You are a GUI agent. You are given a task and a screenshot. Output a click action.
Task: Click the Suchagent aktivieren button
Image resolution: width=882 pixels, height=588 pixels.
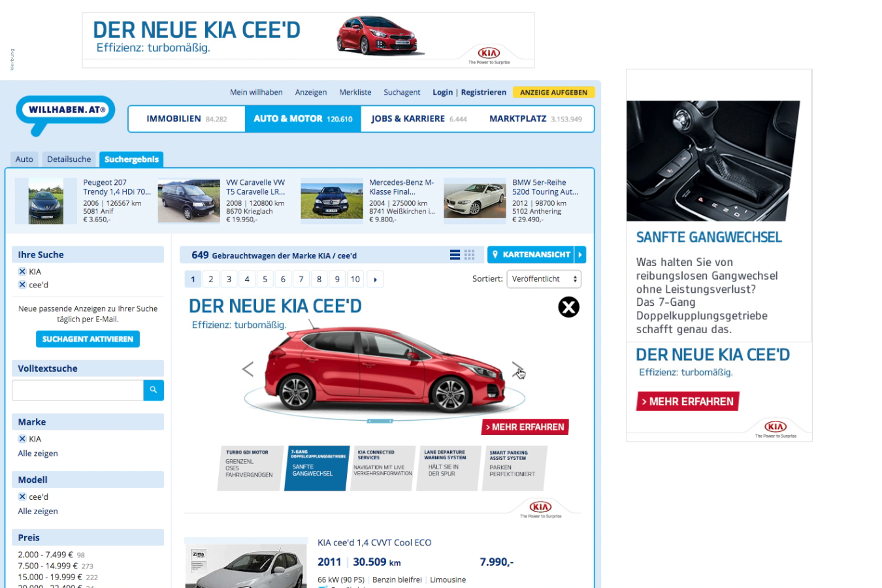click(88, 339)
